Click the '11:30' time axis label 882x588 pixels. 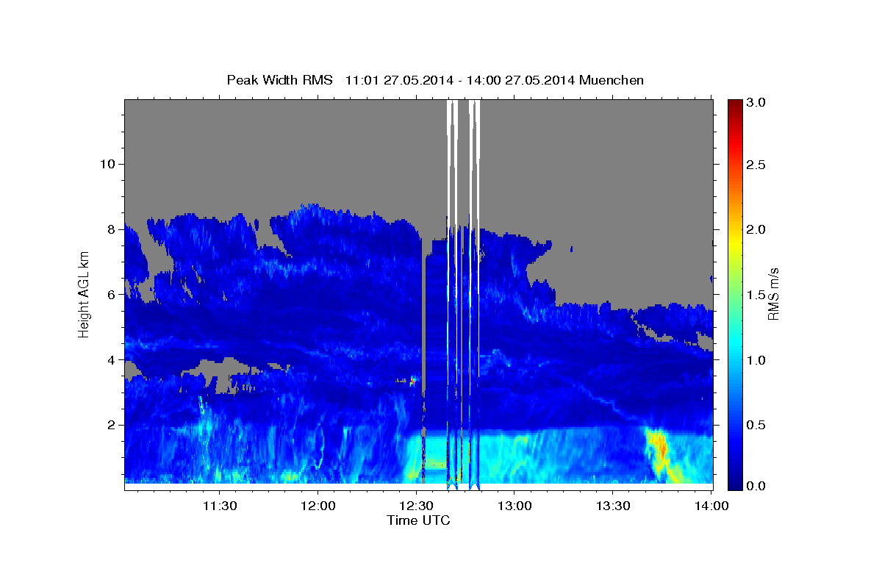220,506
